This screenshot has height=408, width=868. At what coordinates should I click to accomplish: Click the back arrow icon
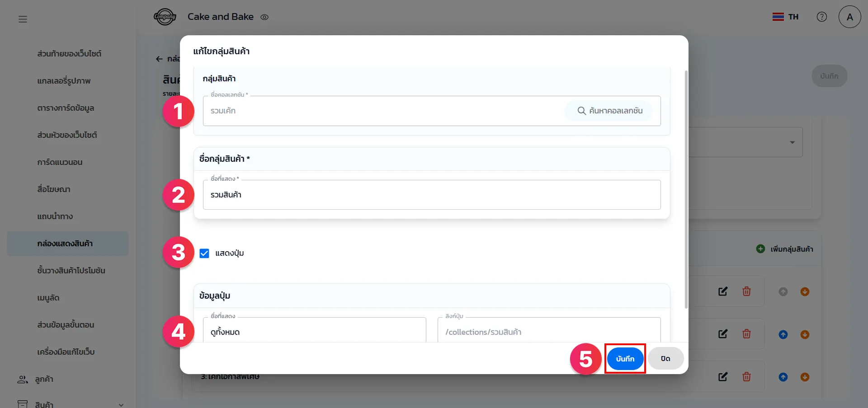pos(159,59)
